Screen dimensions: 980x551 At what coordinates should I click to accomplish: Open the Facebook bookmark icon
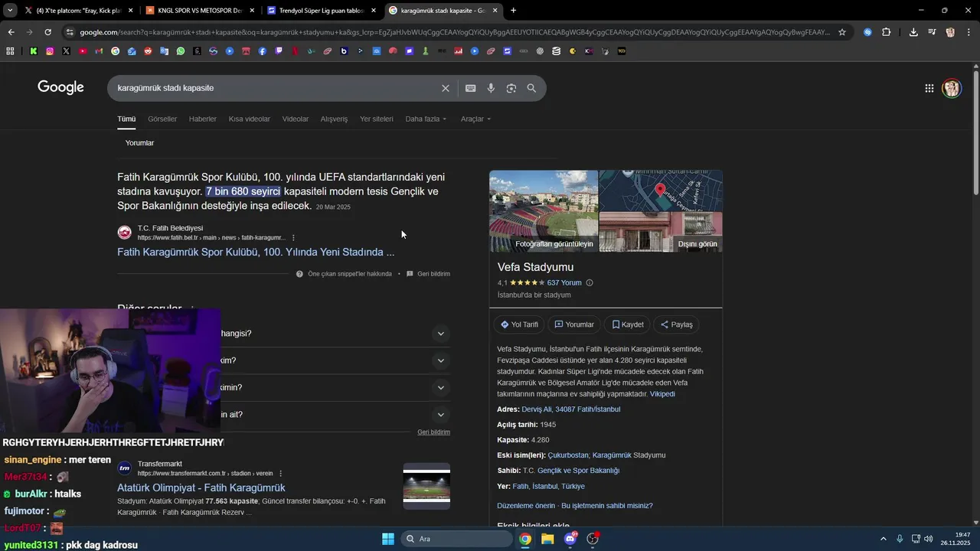[x=263, y=51]
